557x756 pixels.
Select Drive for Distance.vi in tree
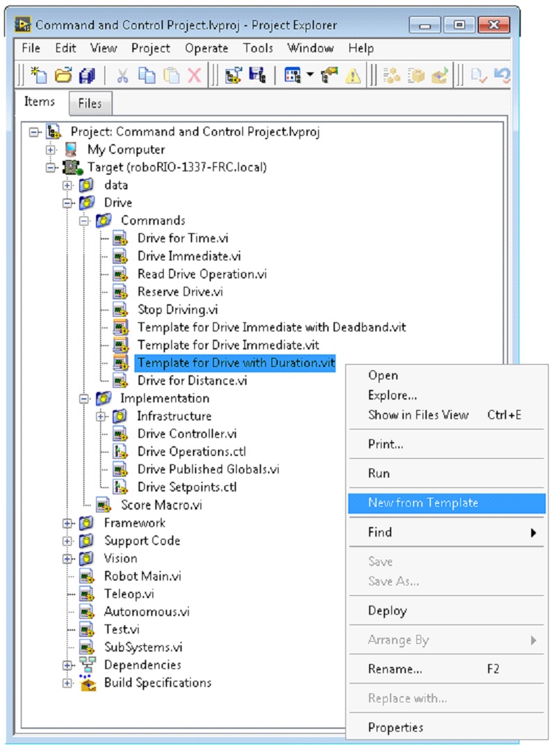click(x=192, y=381)
